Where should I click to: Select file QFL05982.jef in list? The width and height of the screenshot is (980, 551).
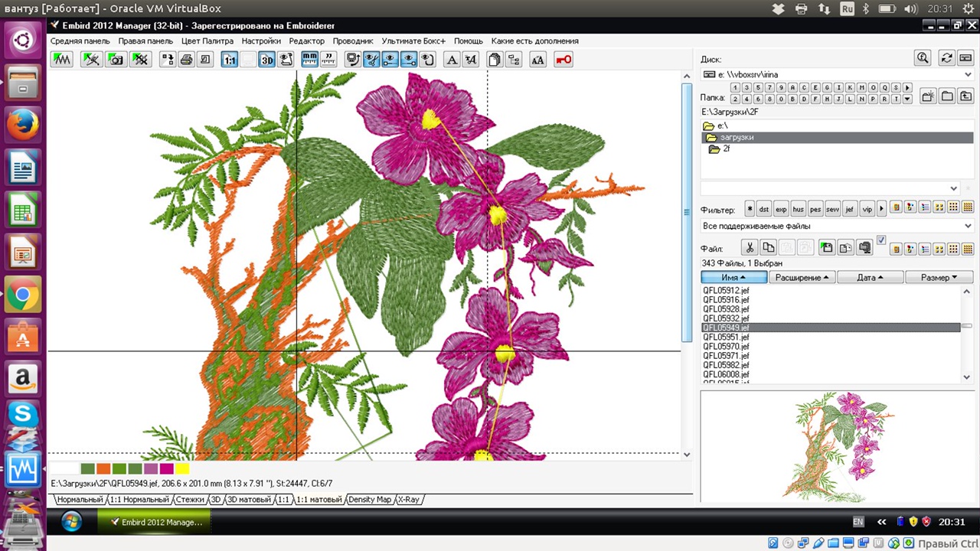tap(726, 365)
